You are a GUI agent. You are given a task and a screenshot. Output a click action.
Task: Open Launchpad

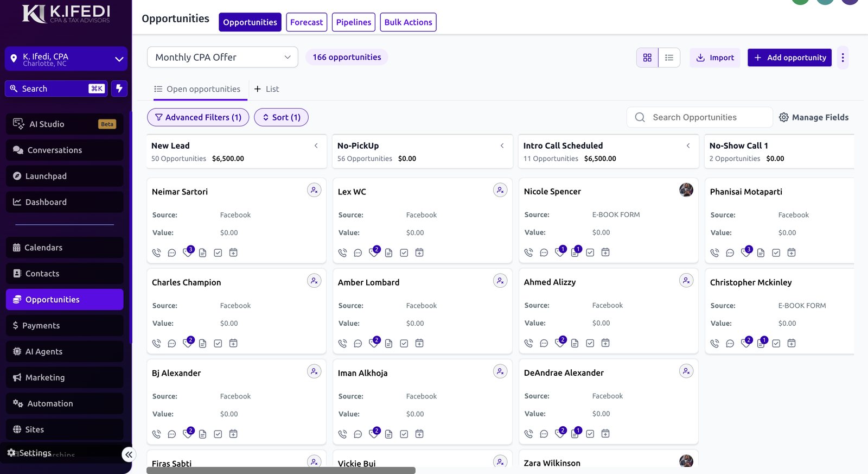click(65, 176)
